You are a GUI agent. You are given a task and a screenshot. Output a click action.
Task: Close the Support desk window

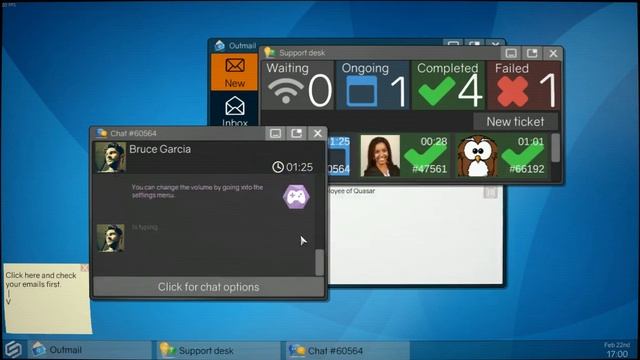tap(553, 53)
